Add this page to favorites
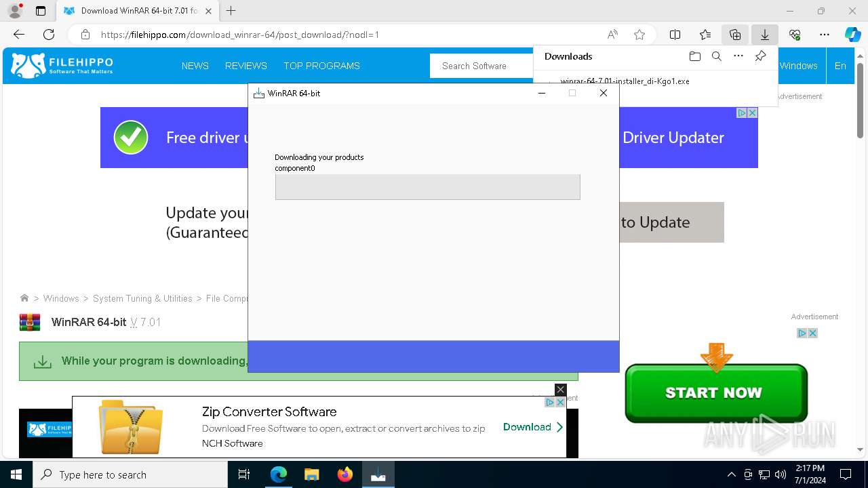Image resolution: width=868 pixels, height=488 pixels. click(639, 35)
